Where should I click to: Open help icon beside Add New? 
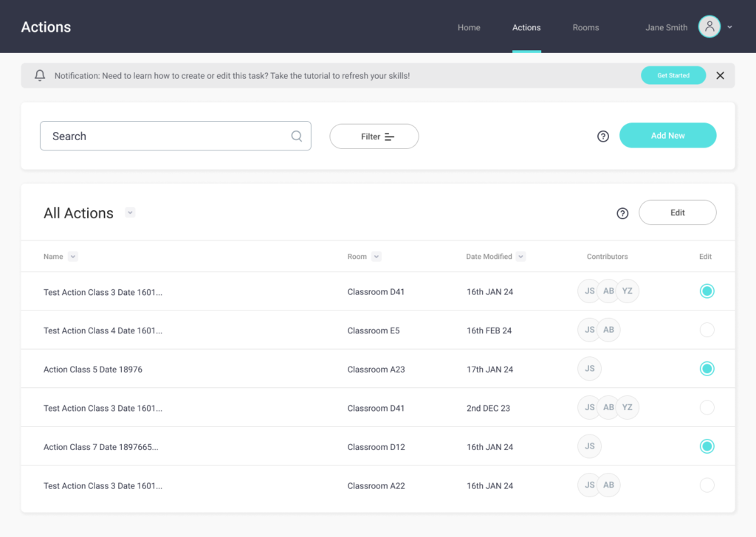[603, 136]
